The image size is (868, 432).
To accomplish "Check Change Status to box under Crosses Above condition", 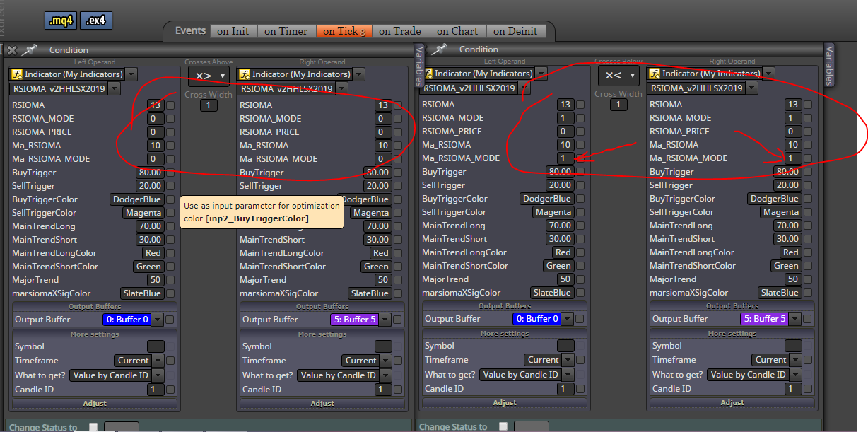I will point(93,427).
